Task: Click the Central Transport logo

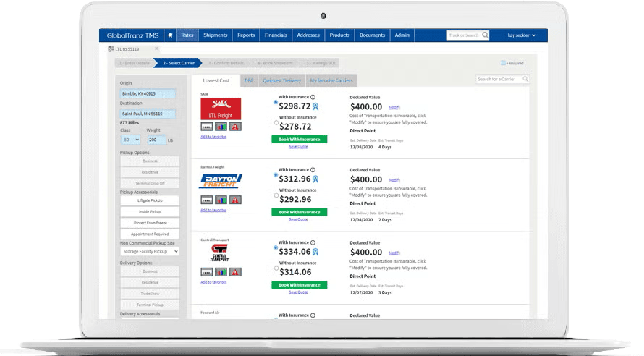Action: click(220, 253)
